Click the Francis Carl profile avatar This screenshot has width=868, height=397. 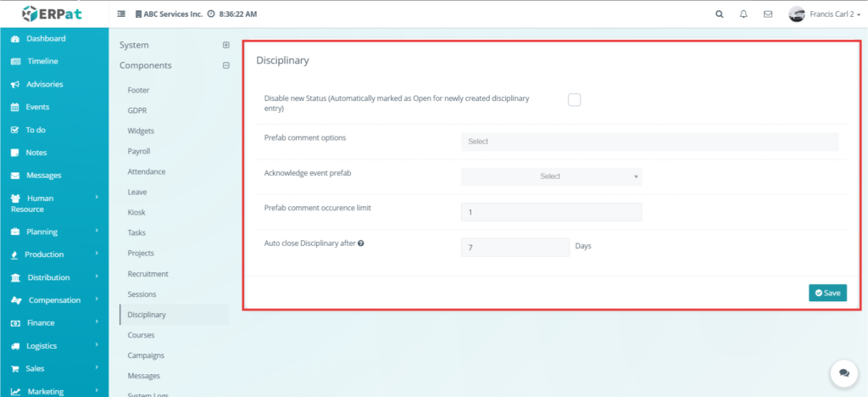point(797,14)
